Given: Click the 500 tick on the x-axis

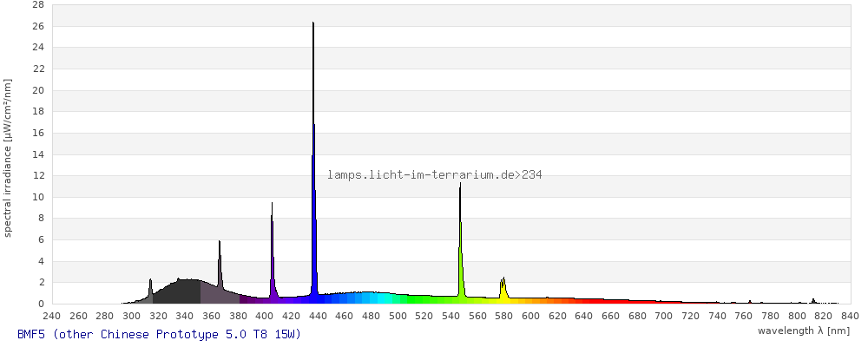Looking at the screenshot, I should (398, 316).
